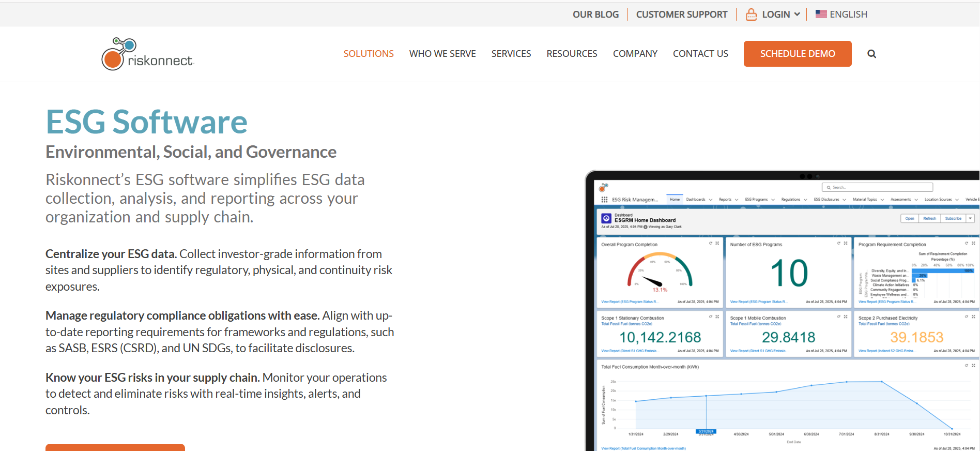The width and height of the screenshot is (980, 451).
Task: Refresh the Program Requirement Completion widget
Action: tap(966, 243)
